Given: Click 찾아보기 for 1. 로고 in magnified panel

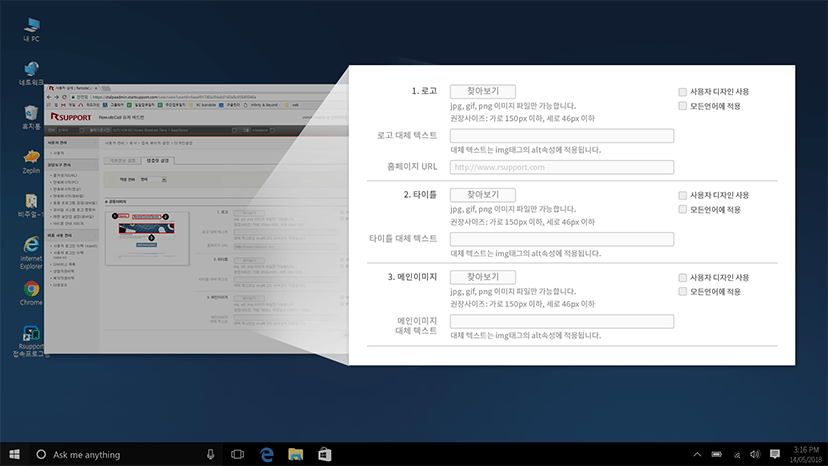Looking at the screenshot, I should click(x=483, y=91).
